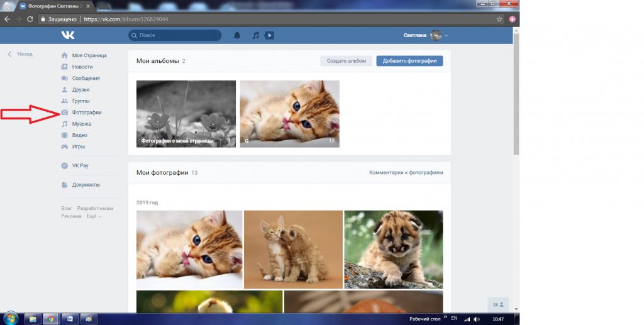The height and width of the screenshot is (325, 644).
Task: Open the cougar cub photo
Action: click(x=394, y=250)
